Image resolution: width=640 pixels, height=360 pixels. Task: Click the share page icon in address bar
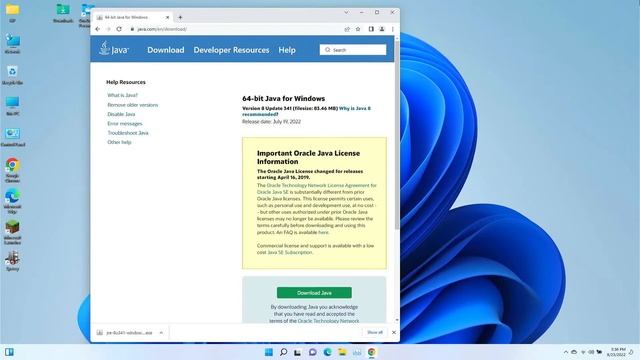tap(347, 29)
